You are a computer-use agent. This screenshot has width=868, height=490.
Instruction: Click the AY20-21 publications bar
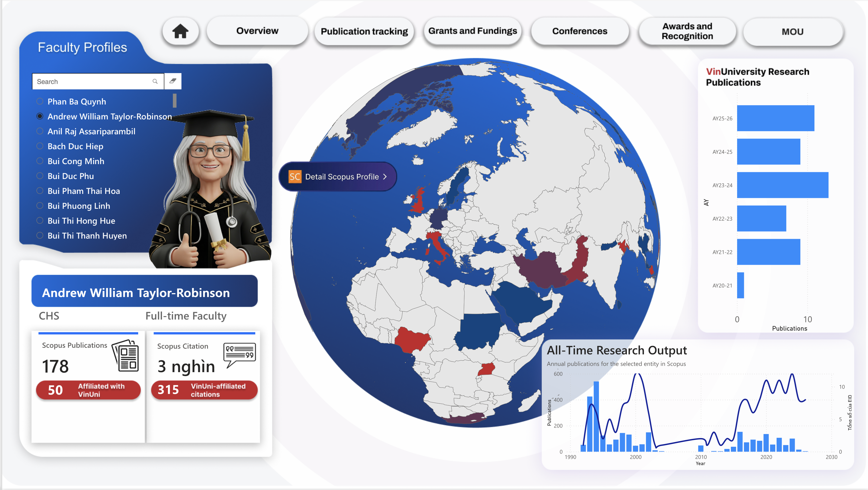coord(740,285)
